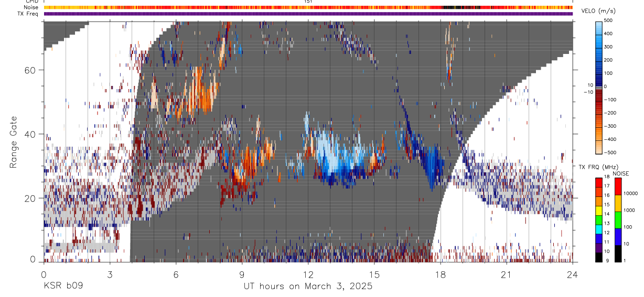The width and height of the screenshot is (644, 297).
Task: Click the purple TX Freq strip at top
Action: [308, 14]
